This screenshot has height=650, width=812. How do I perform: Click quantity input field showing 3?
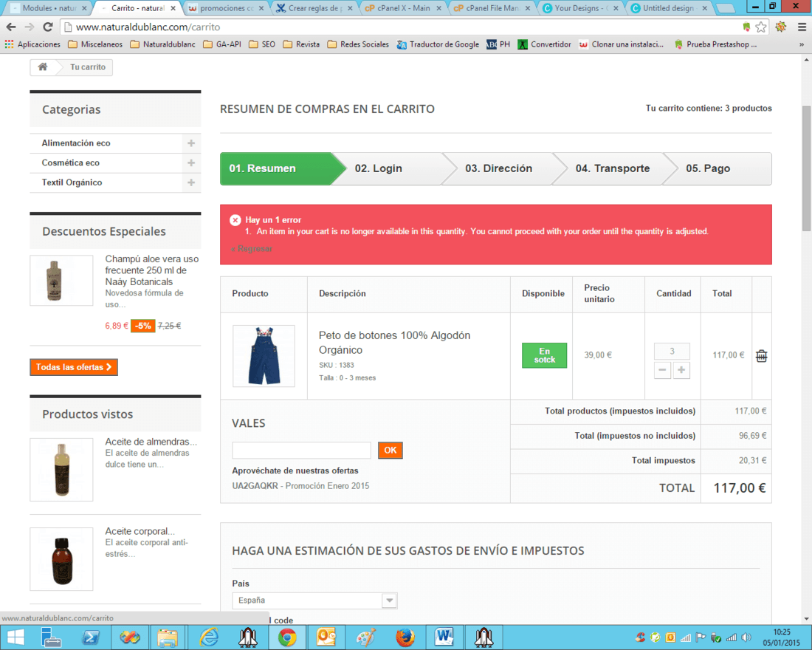672,352
